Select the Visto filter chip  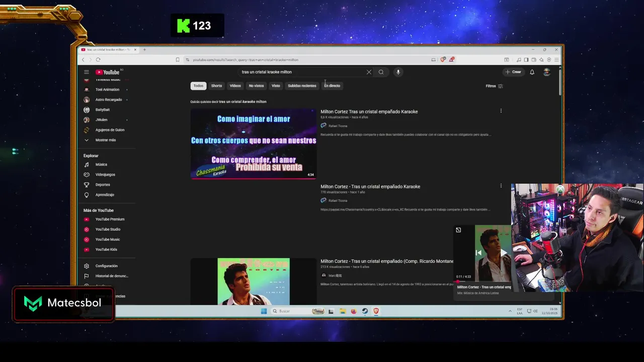click(x=276, y=86)
